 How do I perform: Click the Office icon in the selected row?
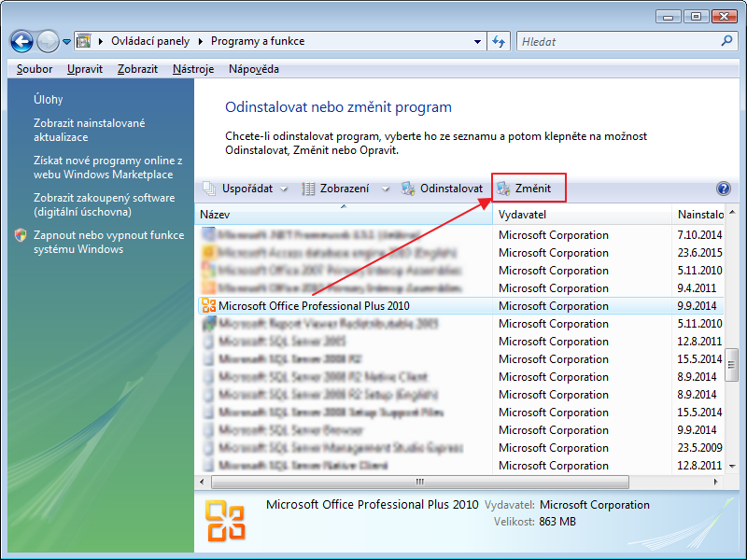pyautogui.click(x=208, y=306)
